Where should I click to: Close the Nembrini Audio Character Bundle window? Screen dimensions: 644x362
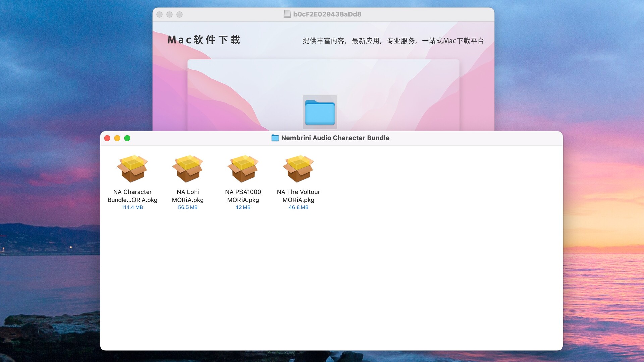tap(107, 138)
